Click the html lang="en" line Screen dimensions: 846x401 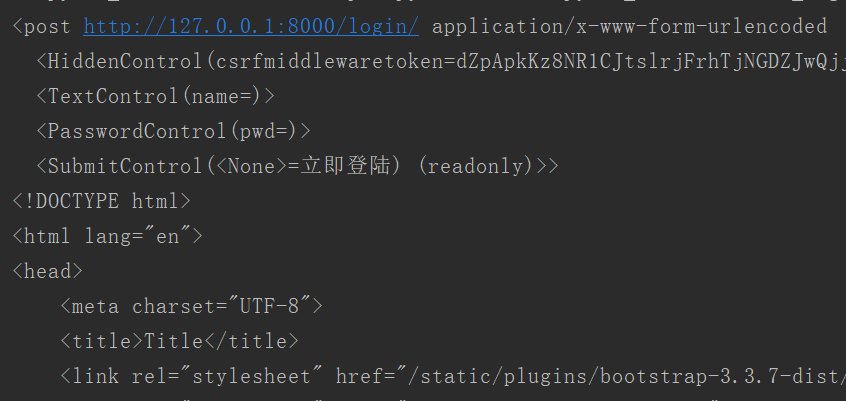tap(108, 236)
